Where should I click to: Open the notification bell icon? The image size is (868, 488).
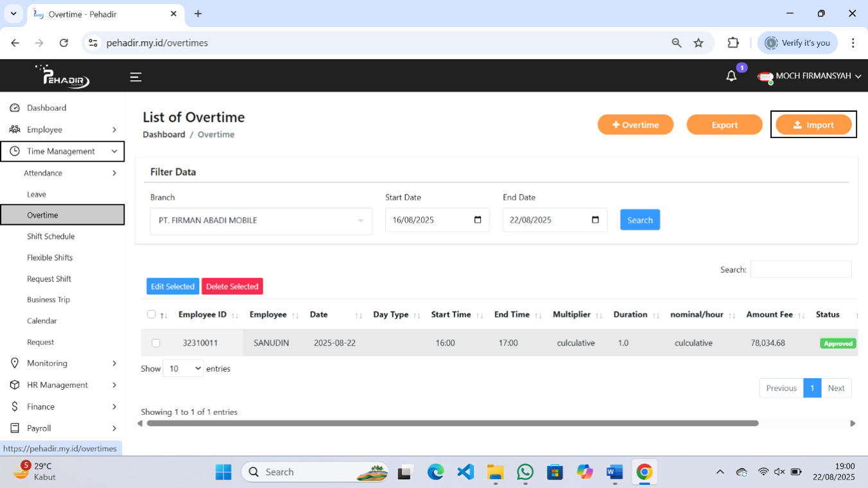coord(731,76)
